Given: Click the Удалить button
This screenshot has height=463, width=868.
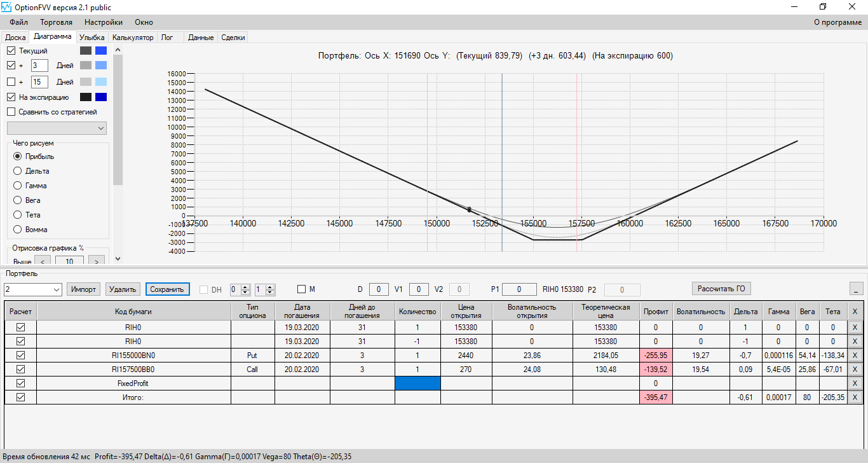Looking at the screenshot, I should tap(123, 289).
